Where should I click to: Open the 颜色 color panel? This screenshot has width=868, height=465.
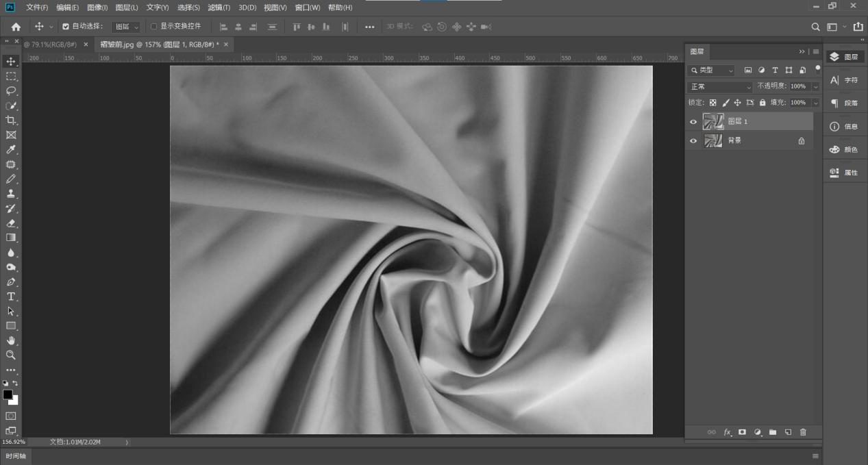[844, 149]
